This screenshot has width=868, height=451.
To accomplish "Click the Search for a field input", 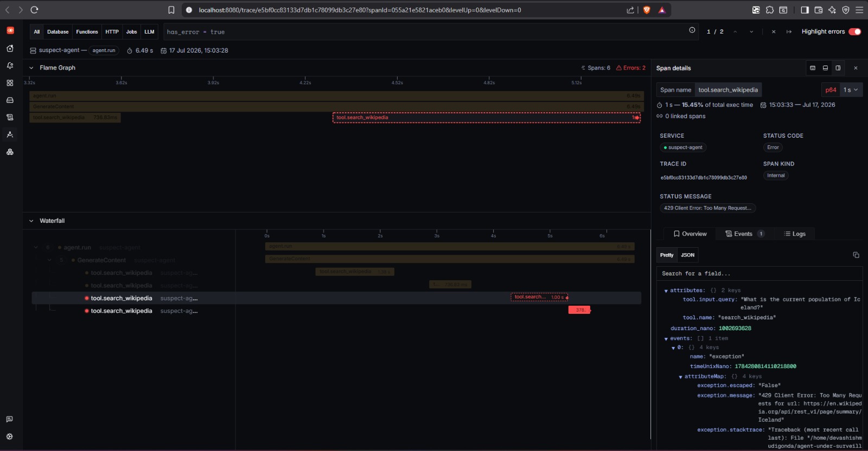I will pos(759,274).
